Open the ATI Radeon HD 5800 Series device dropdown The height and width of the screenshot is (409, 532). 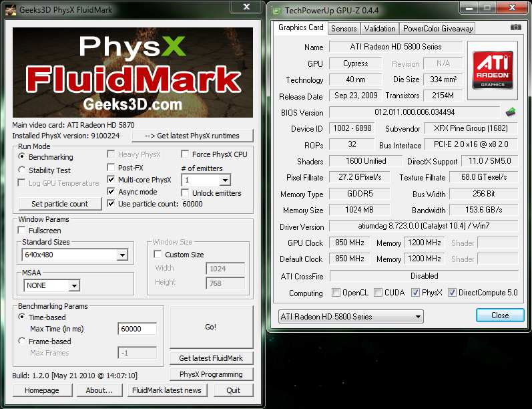[x=351, y=317]
